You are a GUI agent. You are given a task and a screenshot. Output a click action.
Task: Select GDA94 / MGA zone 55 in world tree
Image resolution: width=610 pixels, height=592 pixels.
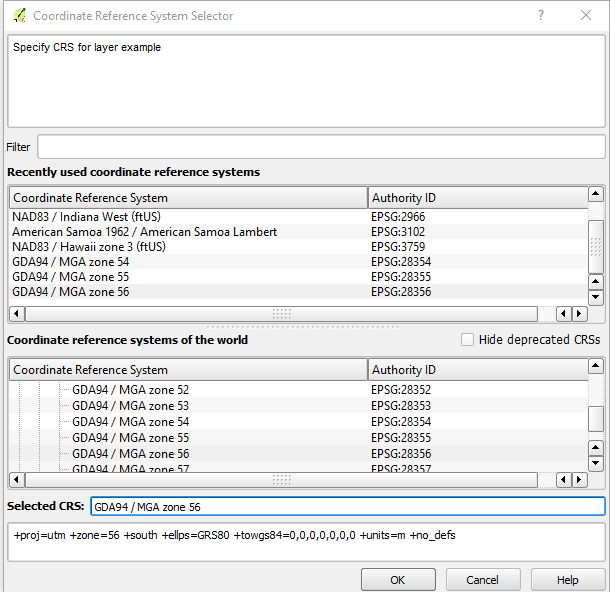tap(130, 438)
